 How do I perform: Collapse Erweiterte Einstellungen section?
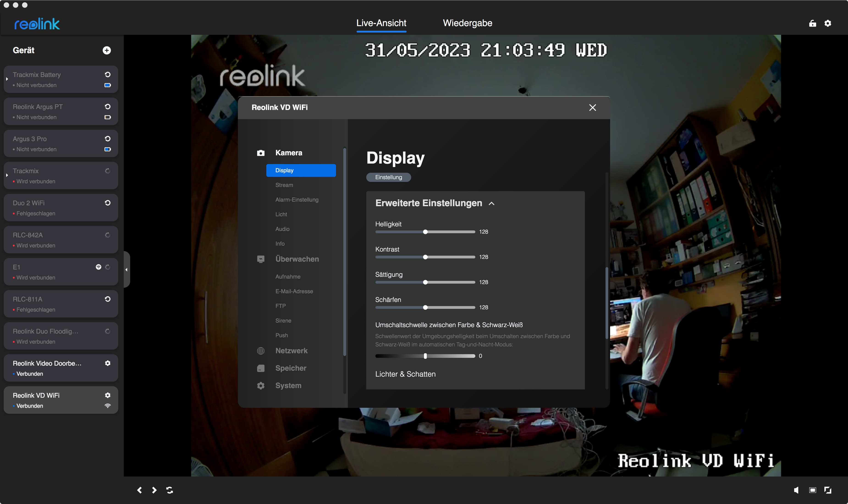(491, 203)
